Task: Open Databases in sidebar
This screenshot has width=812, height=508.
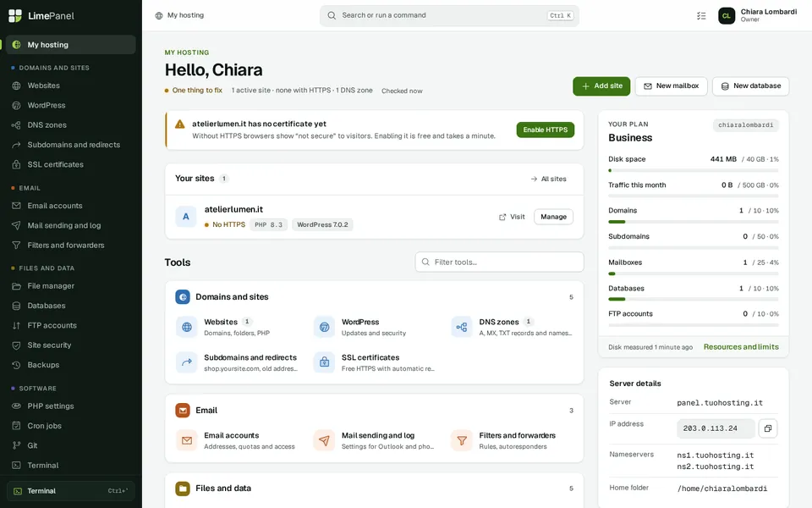Action: pyautogui.click(x=71, y=306)
